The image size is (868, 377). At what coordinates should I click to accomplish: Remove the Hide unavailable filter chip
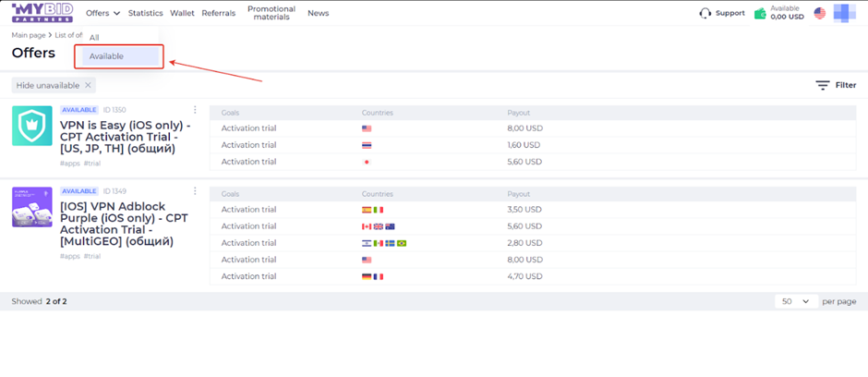click(88, 85)
